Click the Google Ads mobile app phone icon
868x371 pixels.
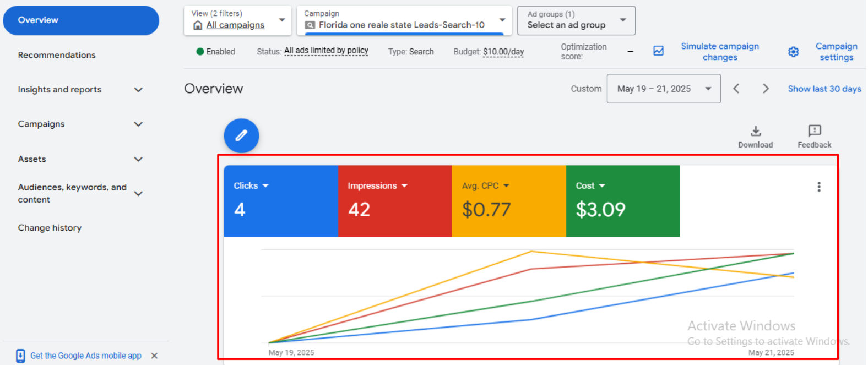click(20, 356)
